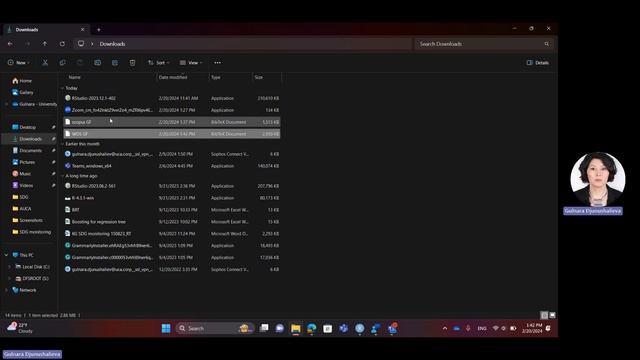
Task: Click the Wi-Fi icon in system tray
Action: (496, 328)
